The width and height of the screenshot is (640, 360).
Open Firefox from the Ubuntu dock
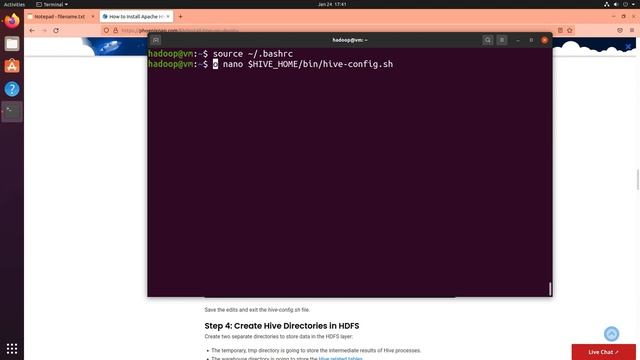click(x=12, y=20)
